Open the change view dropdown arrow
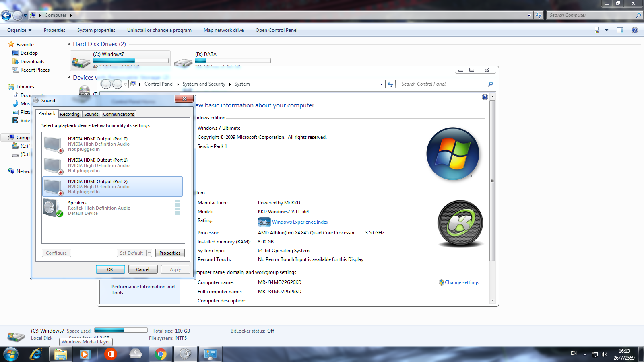The width and height of the screenshot is (644, 362). pos(607,30)
